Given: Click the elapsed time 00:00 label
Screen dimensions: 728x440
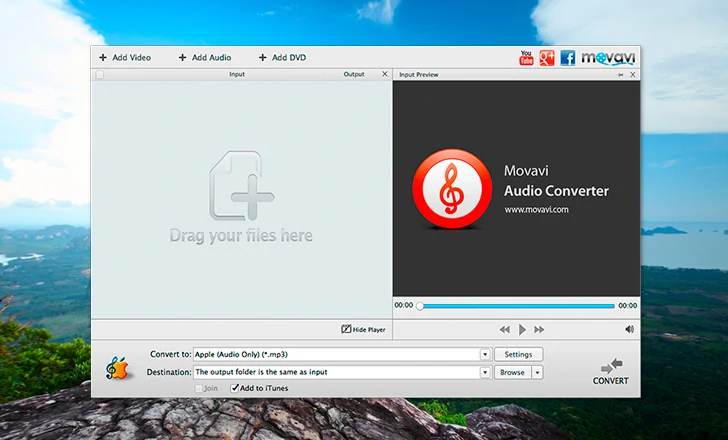Looking at the screenshot, I should click(403, 305).
